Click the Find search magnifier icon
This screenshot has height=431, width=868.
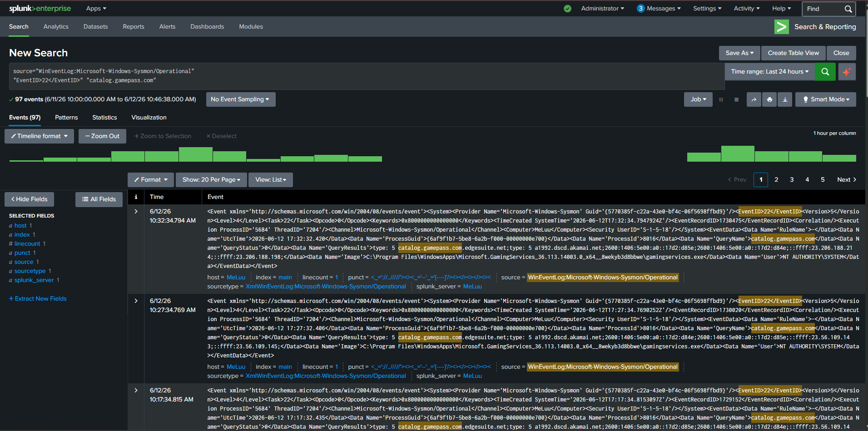pos(848,9)
